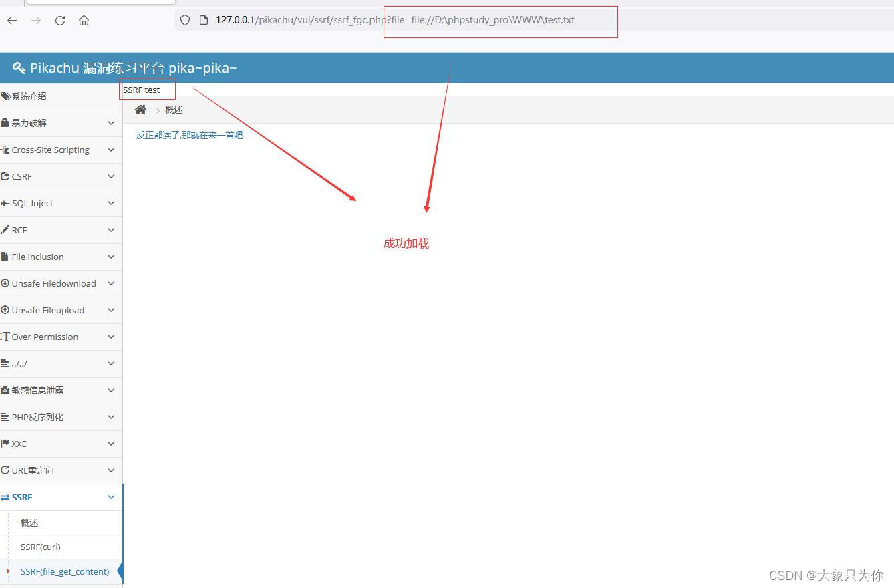The width and height of the screenshot is (894, 588).
Task: Select the Over Permission menu label
Action: pyautogui.click(x=45, y=337)
